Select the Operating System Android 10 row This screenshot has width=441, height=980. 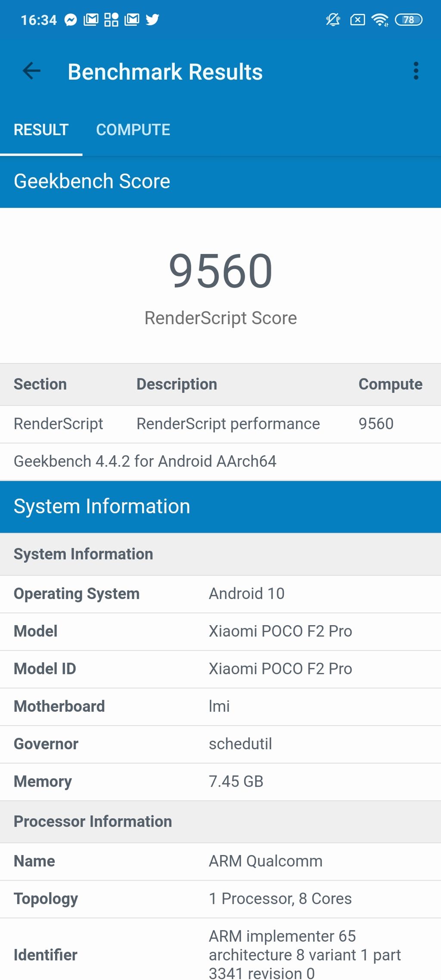(220, 594)
